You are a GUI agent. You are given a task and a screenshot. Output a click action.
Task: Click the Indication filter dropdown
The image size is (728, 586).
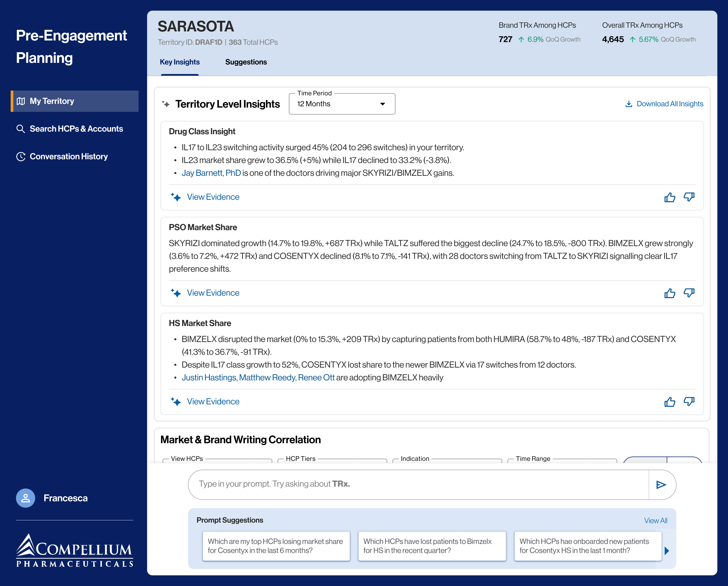[x=447, y=460]
